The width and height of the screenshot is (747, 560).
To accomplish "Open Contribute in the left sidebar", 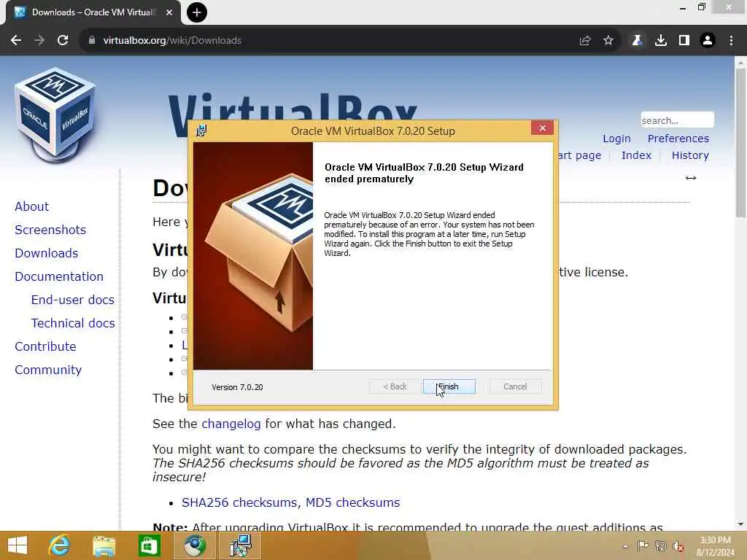I will (x=45, y=346).
